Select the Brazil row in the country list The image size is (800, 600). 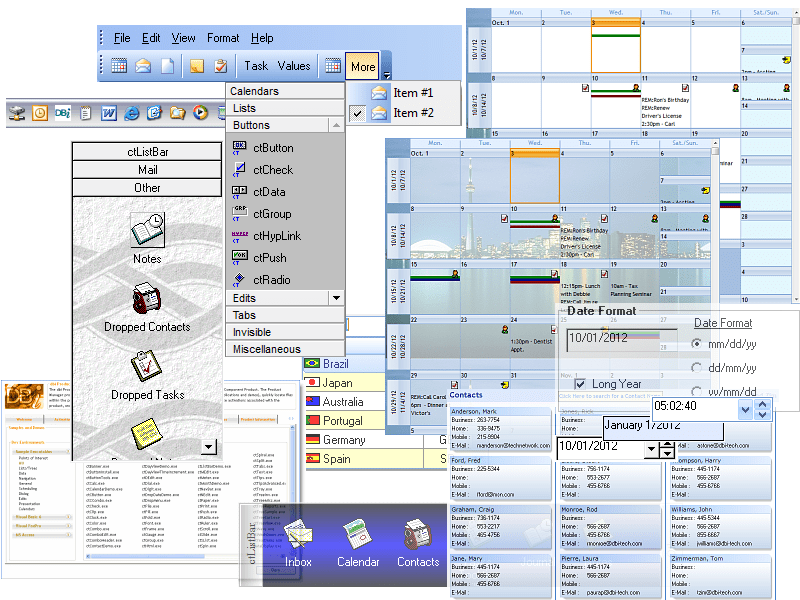[x=344, y=364]
